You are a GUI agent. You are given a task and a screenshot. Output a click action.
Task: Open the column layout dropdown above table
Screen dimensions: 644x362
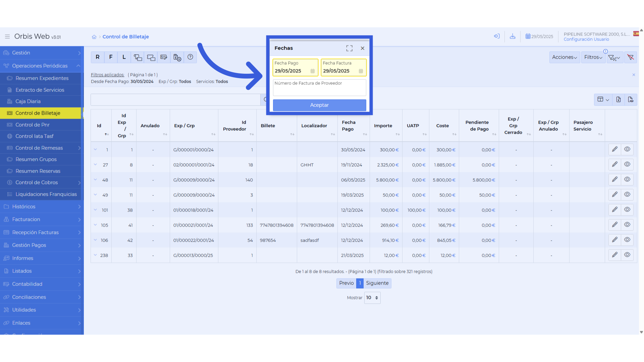(x=603, y=100)
